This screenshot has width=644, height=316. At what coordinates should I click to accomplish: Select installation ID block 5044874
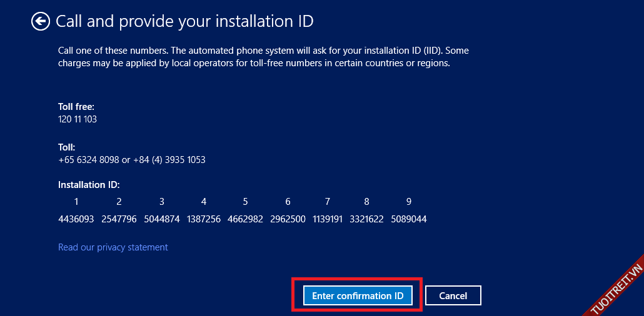(161, 219)
